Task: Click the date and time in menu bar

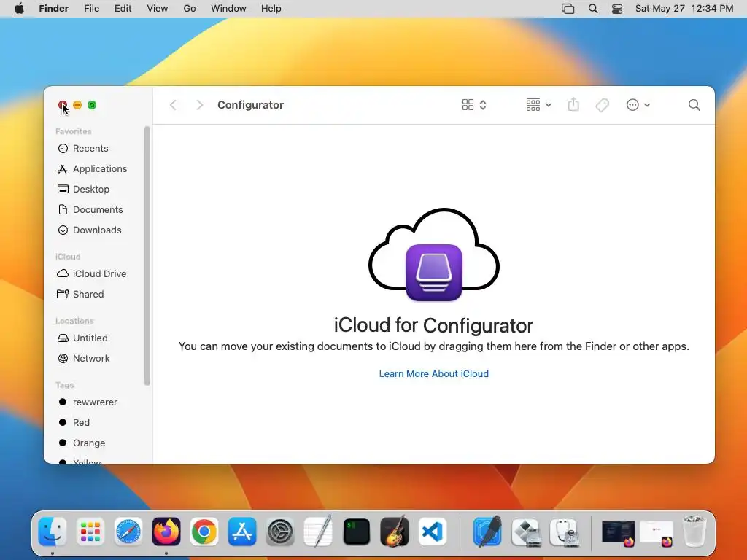Action: coord(684,9)
